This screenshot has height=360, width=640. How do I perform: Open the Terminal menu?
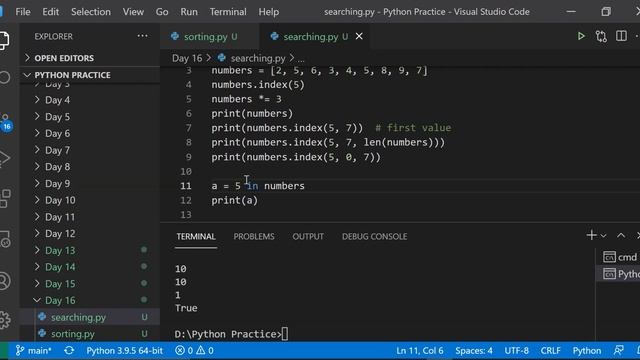tap(228, 12)
